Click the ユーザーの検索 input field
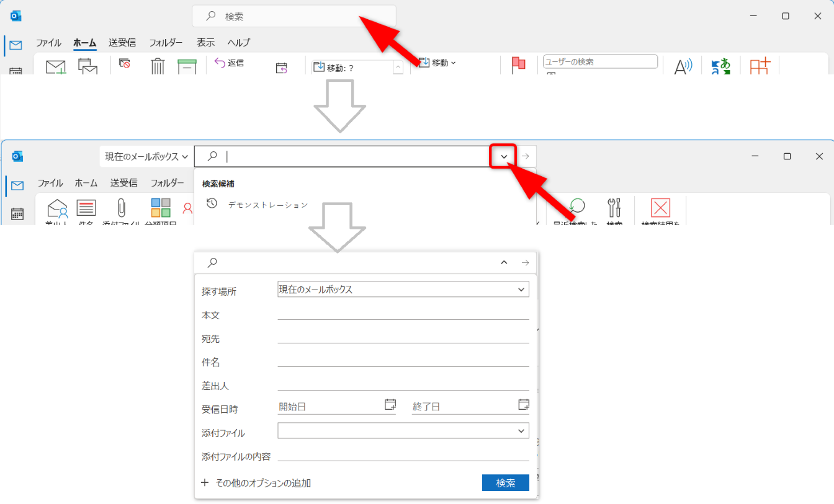Screen dimensions: 834x504 [x=599, y=62]
